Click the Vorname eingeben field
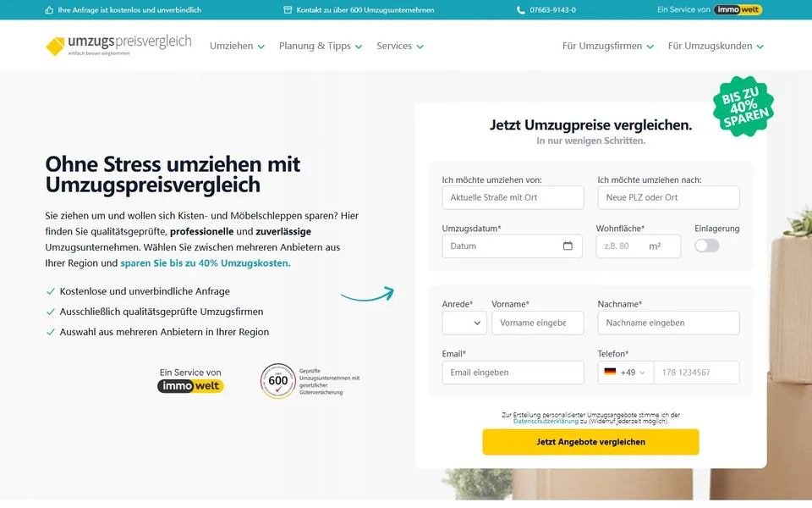Screen dimensions: 812x508 coord(538,323)
